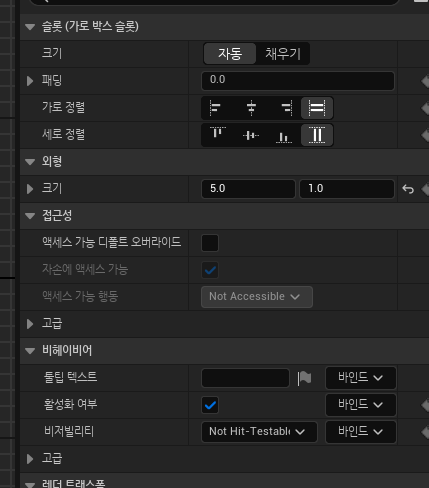Collapse the 슬롯 (가로 박스 슬롯) section
Screen dimensions: 429x488
pyautogui.click(x=30, y=27)
